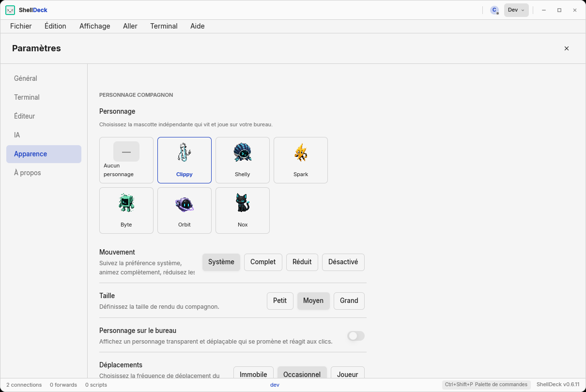Open Apparence settings section
Viewport: 586px width, 392px height.
[x=44, y=154]
